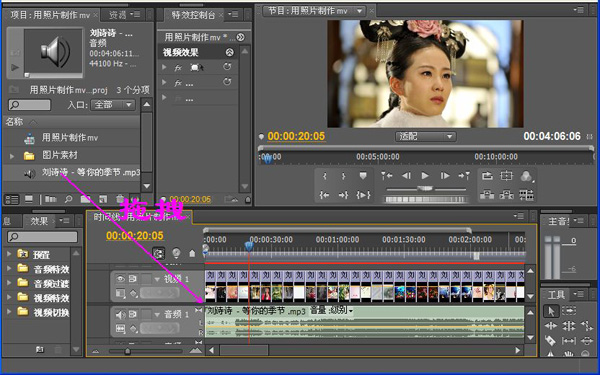Select the Track Select tool
This screenshot has width=600, height=375.
pyautogui.click(x=569, y=311)
